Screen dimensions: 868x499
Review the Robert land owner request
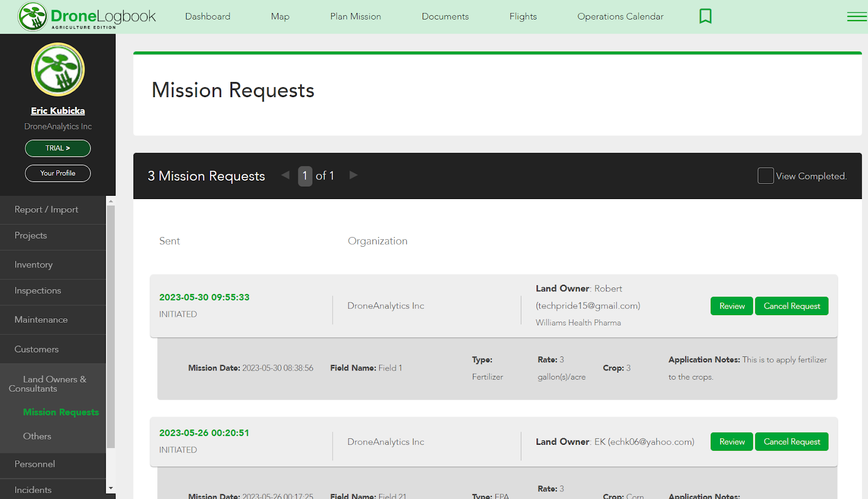pyautogui.click(x=732, y=306)
